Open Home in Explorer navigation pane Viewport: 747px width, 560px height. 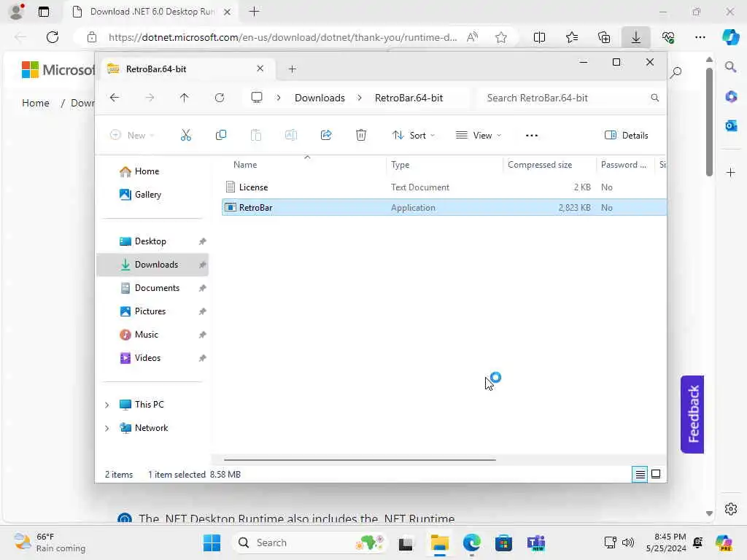click(x=147, y=171)
